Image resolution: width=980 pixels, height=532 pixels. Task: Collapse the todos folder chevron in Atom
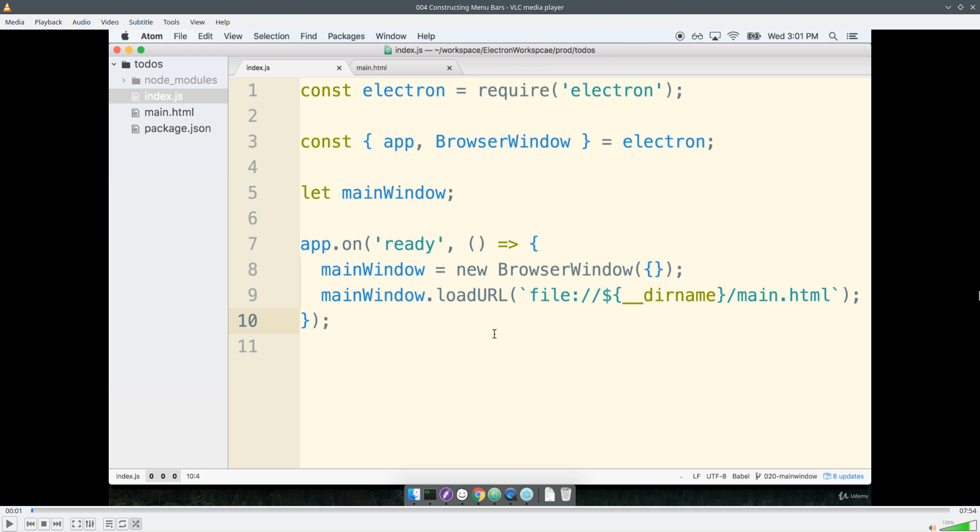coord(114,64)
